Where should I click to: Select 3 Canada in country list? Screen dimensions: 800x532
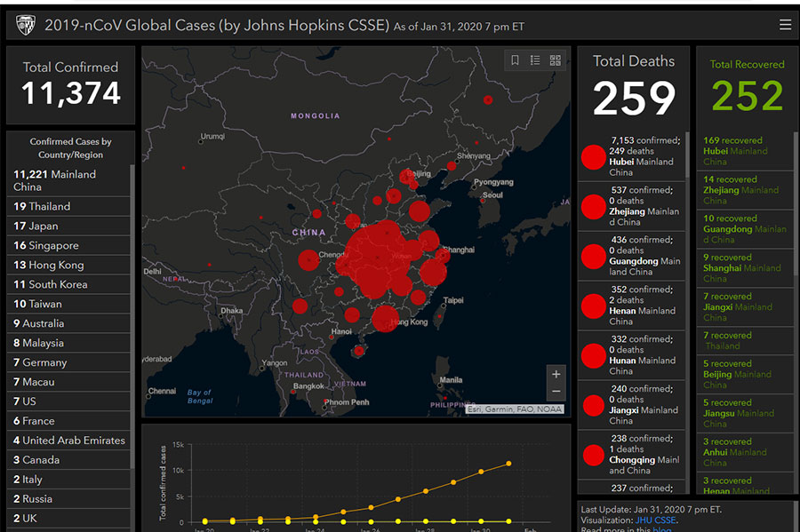pyautogui.click(x=68, y=460)
